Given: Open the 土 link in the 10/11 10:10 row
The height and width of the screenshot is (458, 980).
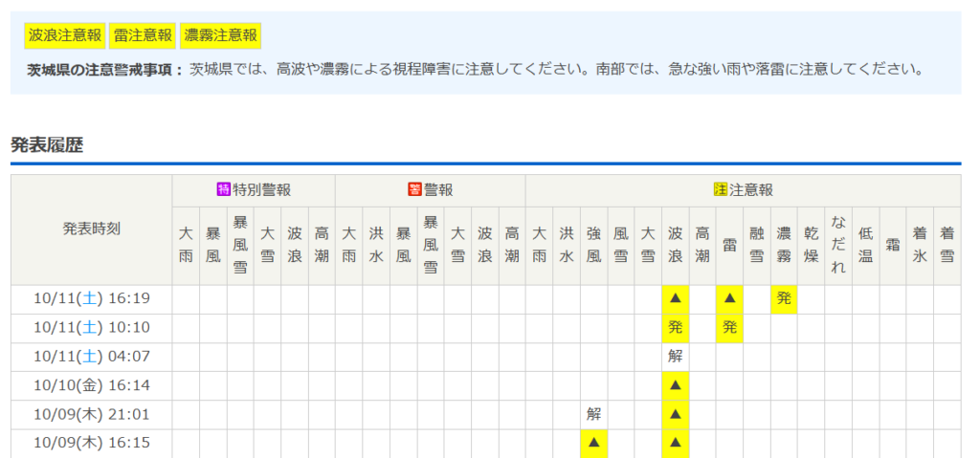Looking at the screenshot, I should [89, 328].
